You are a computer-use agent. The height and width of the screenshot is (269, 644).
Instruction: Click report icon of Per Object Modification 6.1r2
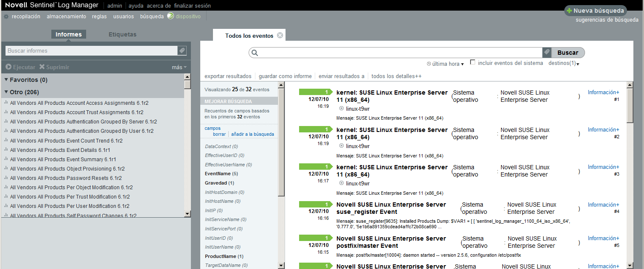pos(6,187)
